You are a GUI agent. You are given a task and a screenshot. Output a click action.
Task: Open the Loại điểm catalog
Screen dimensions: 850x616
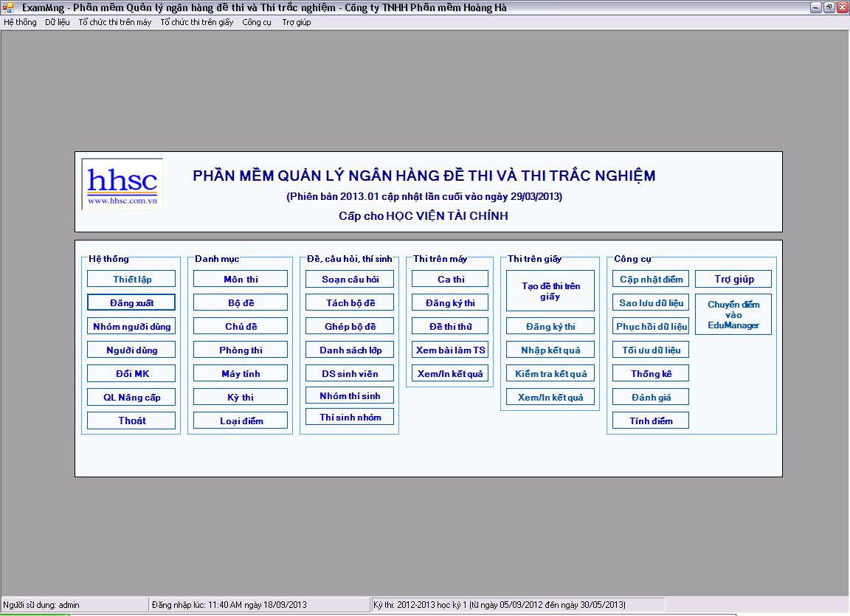[x=241, y=421]
